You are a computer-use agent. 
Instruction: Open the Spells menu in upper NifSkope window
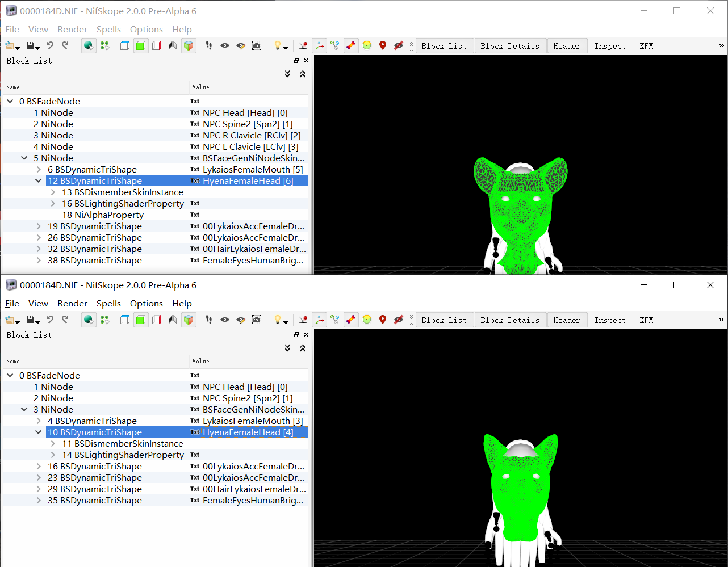[x=108, y=30]
